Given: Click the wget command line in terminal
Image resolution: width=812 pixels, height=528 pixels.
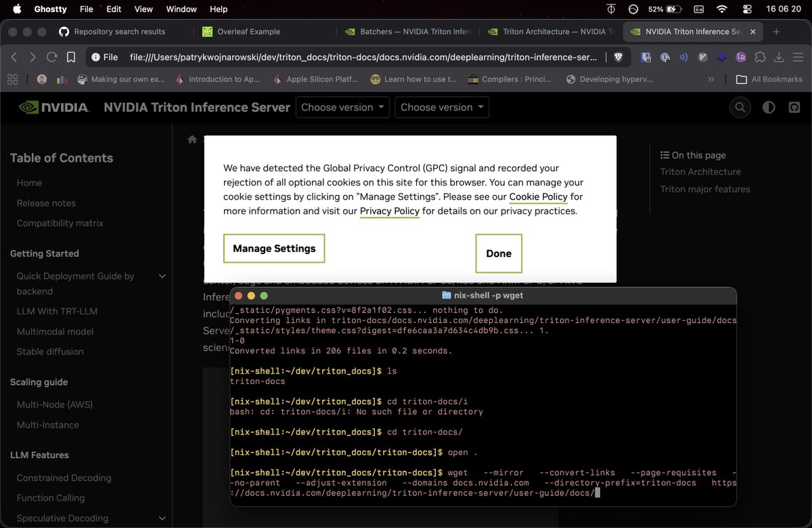Looking at the screenshot, I should tap(483, 483).
